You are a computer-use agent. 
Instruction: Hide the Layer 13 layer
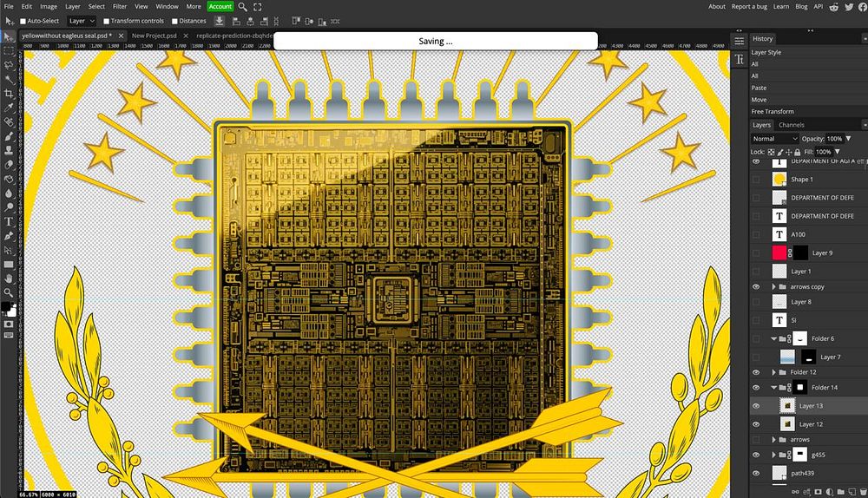[x=756, y=405]
